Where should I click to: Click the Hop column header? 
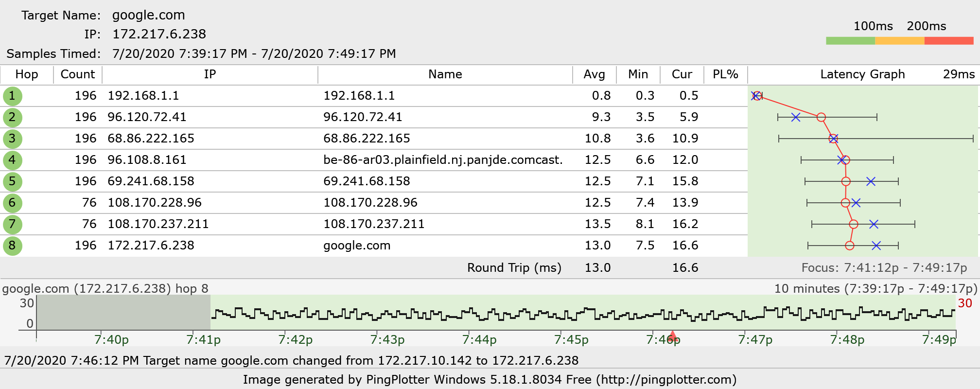(27, 74)
